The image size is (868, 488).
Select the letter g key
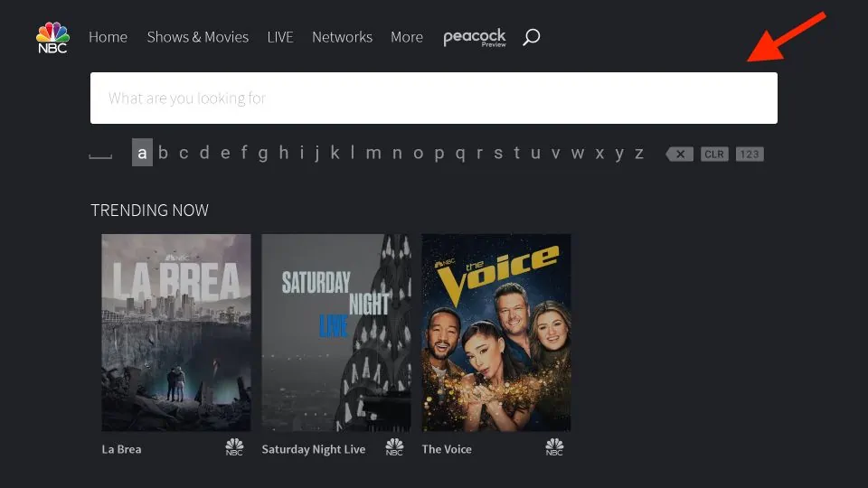click(263, 155)
